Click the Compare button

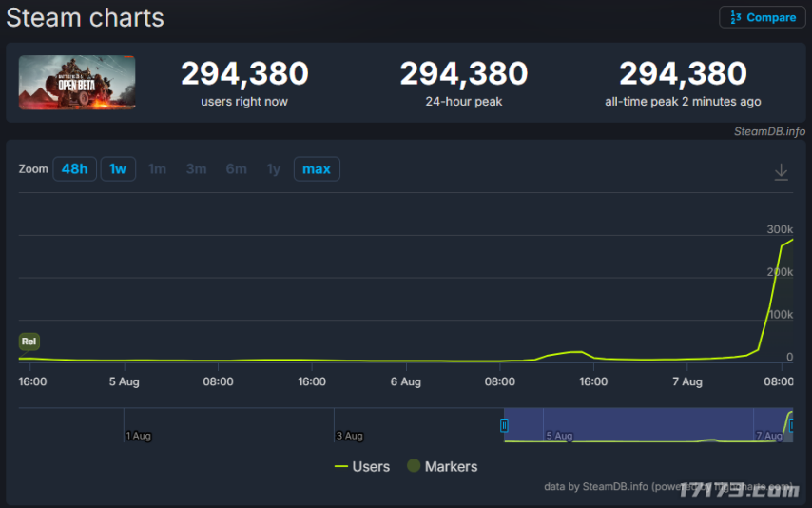click(762, 17)
